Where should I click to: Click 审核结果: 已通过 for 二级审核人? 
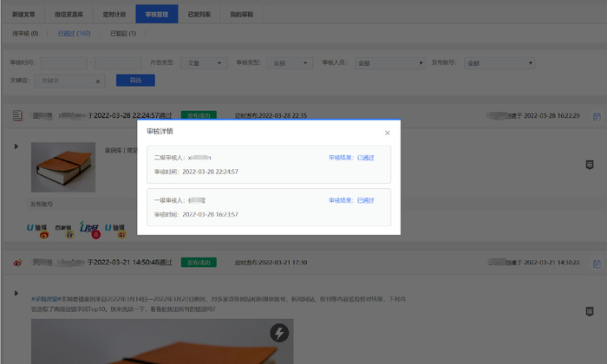351,158
